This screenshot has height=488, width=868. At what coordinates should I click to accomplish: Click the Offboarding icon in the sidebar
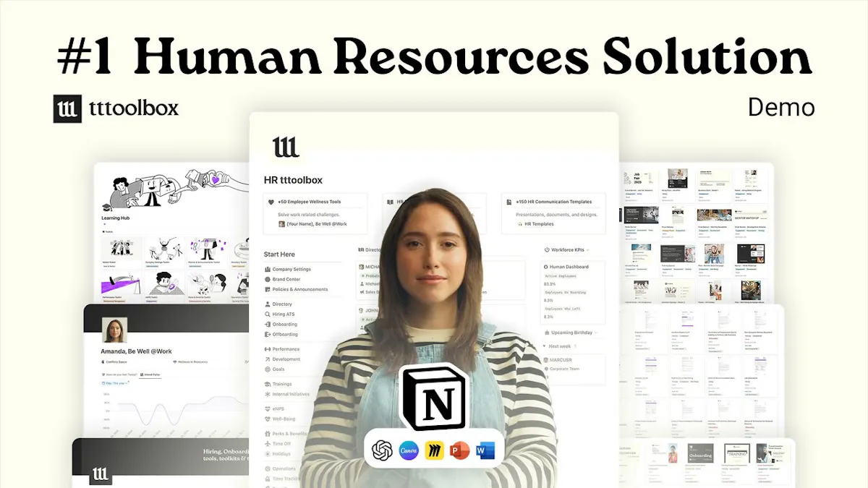267,335
